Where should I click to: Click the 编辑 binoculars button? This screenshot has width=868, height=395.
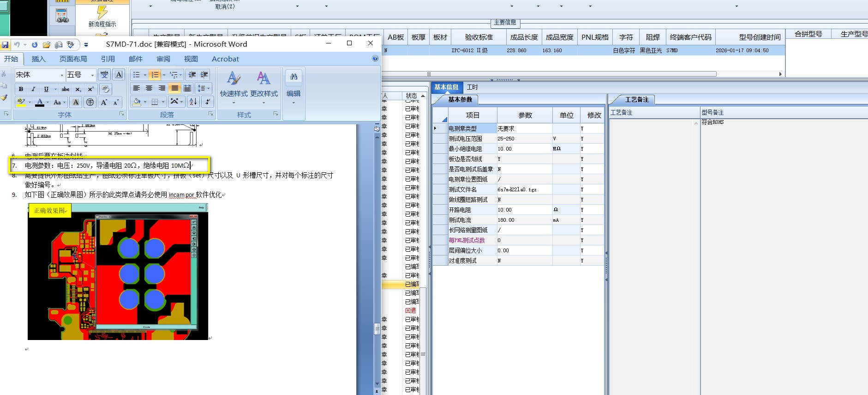293,87
